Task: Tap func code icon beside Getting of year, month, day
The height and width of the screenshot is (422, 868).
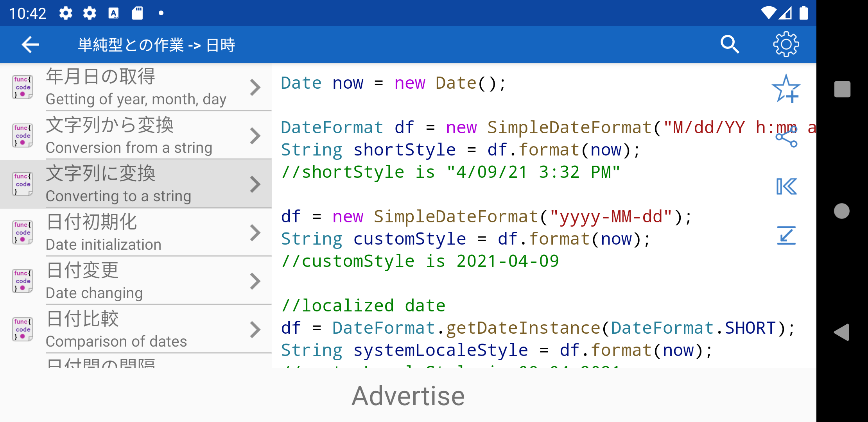Action: click(23, 87)
